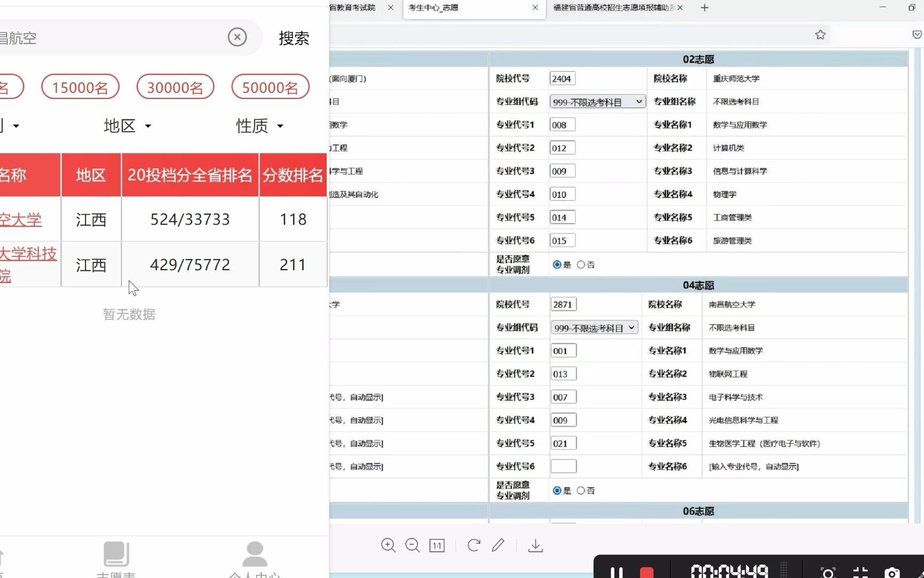Viewport: 924px width, 578px height.
Task: Open the 空大学 university link in Jiangxi row
Action: (x=20, y=219)
